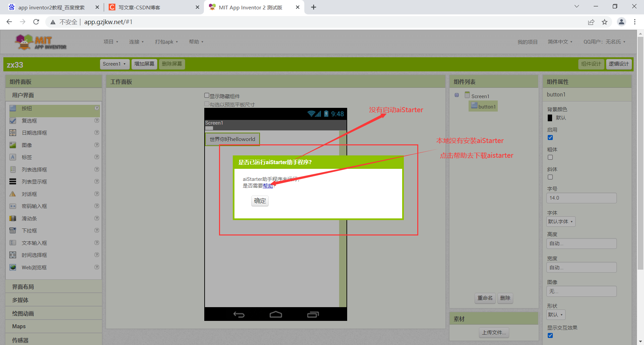The height and width of the screenshot is (345, 644).
Task: Open the Screen1 screen dropdown
Action: (114, 64)
